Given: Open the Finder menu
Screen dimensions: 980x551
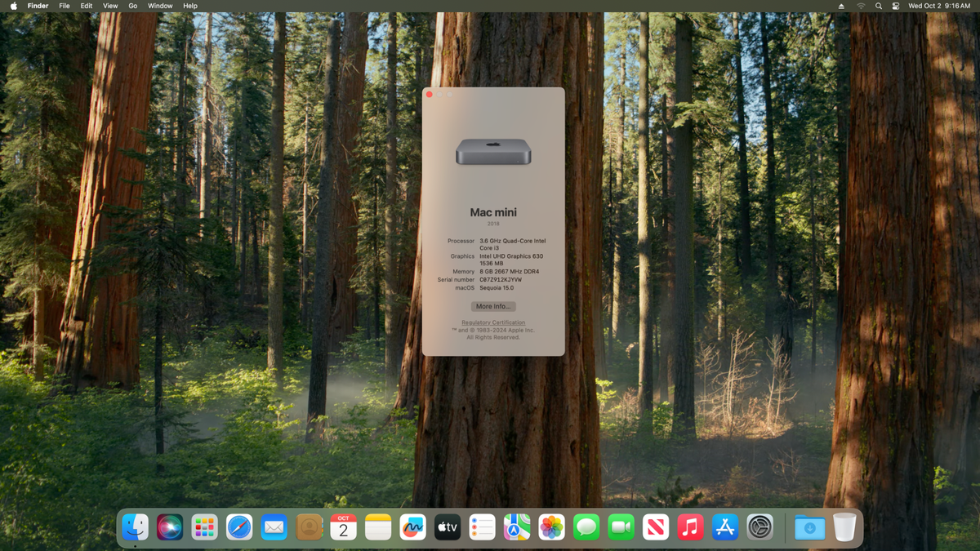Looking at the screenshot, I should [x=38, y=6].
